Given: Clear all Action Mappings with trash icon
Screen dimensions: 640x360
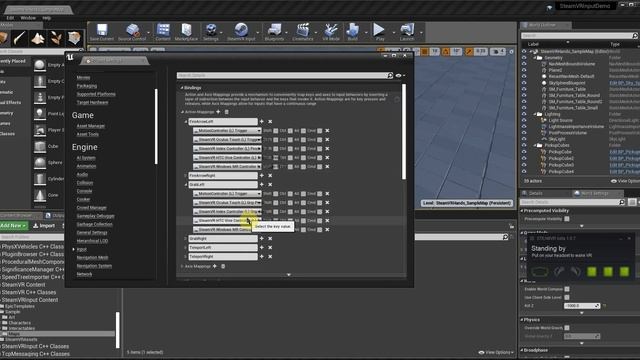Looking at the screenshot, I should (x=227, y=112).
